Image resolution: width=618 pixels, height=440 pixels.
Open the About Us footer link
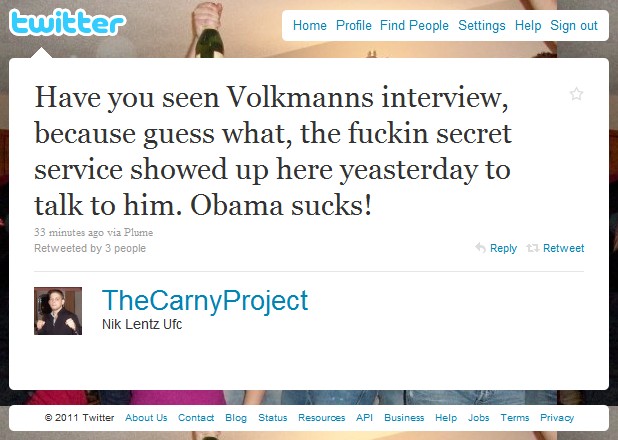point(146,418)
